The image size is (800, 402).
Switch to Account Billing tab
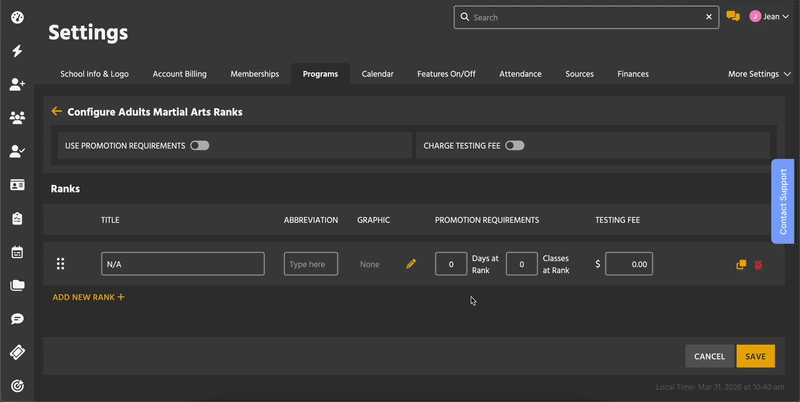[180, 74]
